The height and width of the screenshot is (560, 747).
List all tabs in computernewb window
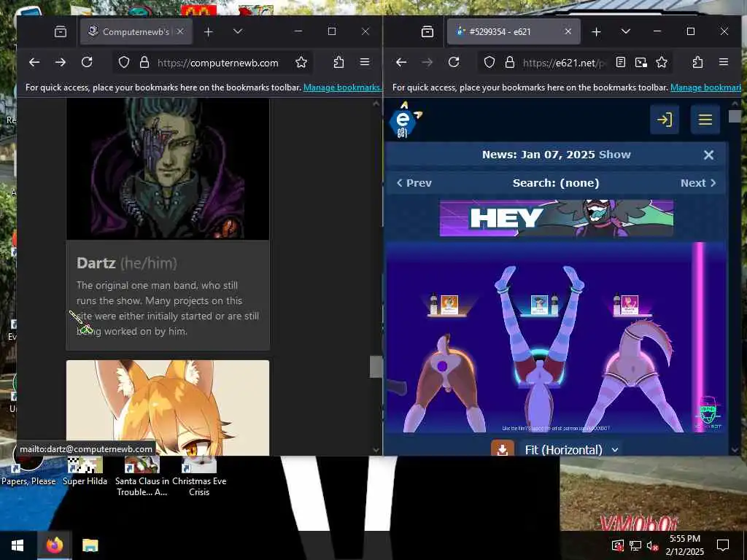pyautogui.click(x=238, y=32)
